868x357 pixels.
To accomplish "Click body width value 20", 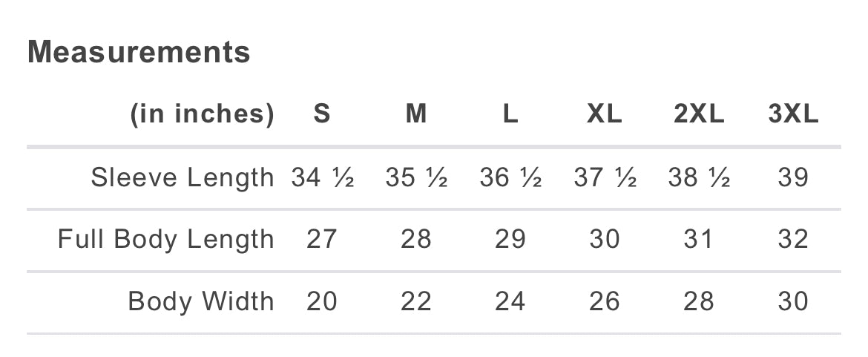I will click(x=322, y=301).
